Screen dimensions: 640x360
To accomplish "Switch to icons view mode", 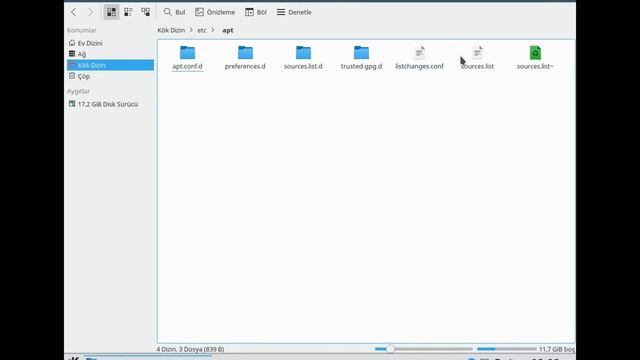I will tap(111, 12).
